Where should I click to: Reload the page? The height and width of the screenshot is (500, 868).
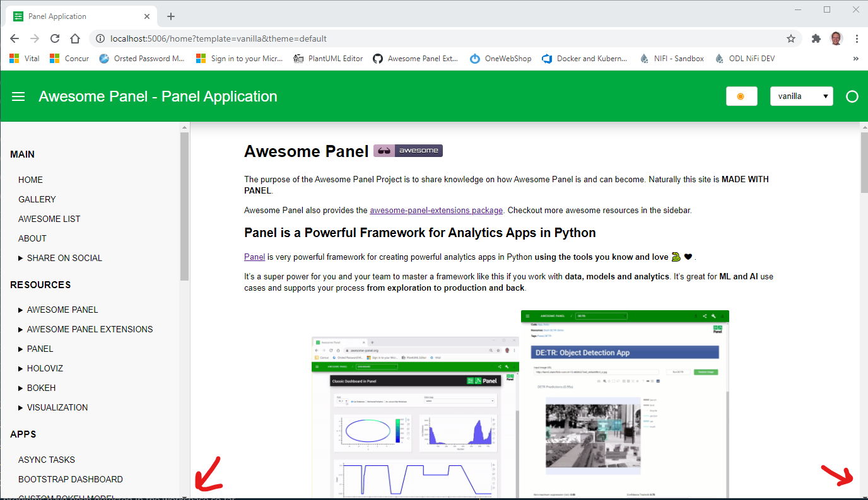click(54, 38)
